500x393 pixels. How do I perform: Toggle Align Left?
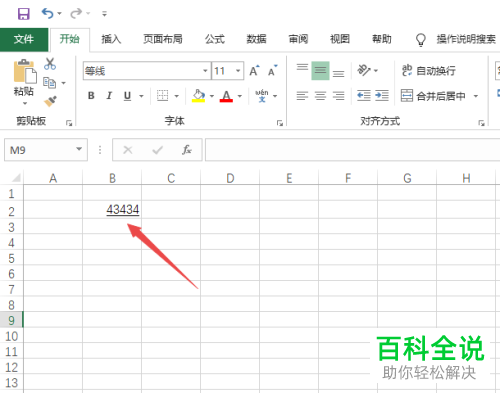pyautogui.click(x=302, y=96)
